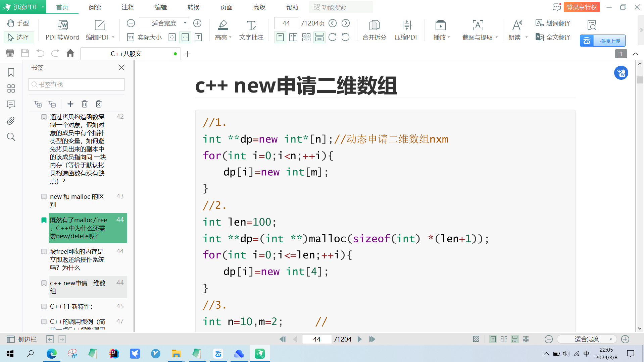
Task: Toggle fit width button in toolbar
Action: point(185,37)
